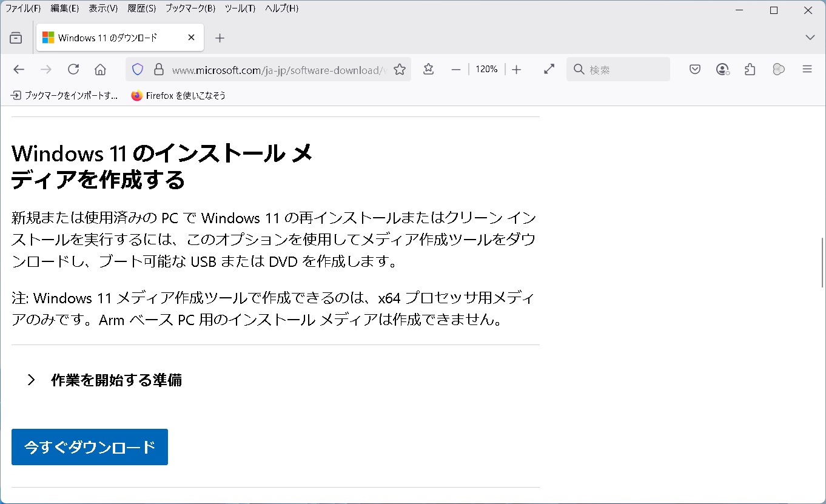Image resolution: width=826 pixels, height=504 pixels.
Task: Open a new tab with plus button
Action: tap(220, 38)
